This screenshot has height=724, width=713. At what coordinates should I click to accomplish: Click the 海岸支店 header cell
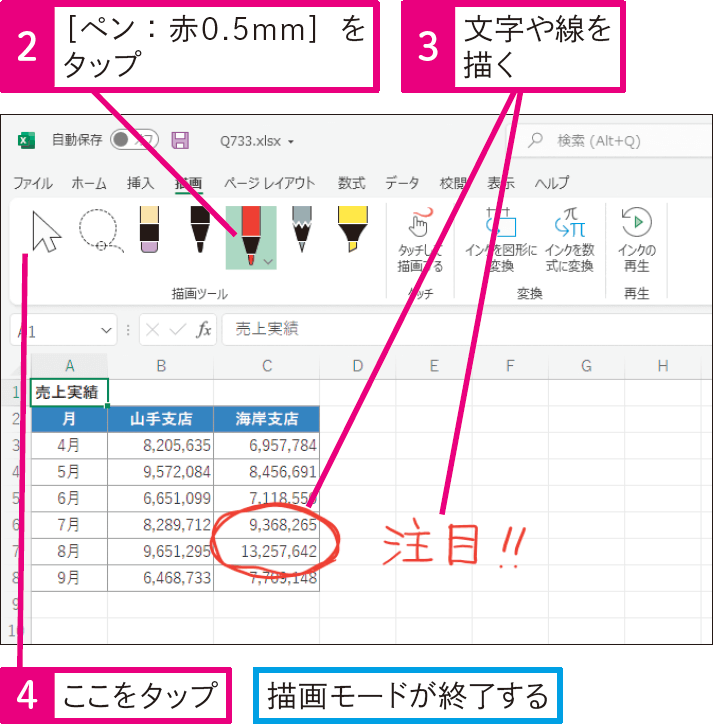[x=267, y=419]
